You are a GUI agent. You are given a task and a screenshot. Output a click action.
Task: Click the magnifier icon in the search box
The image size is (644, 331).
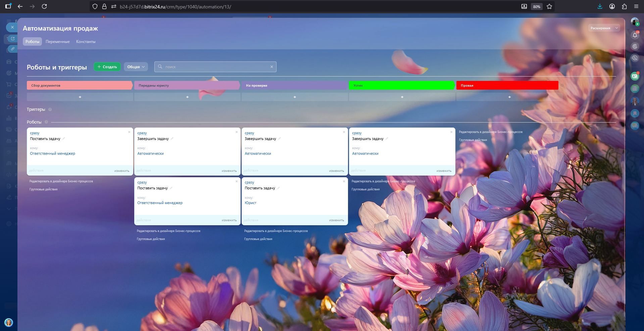click(x=160, y=66)
